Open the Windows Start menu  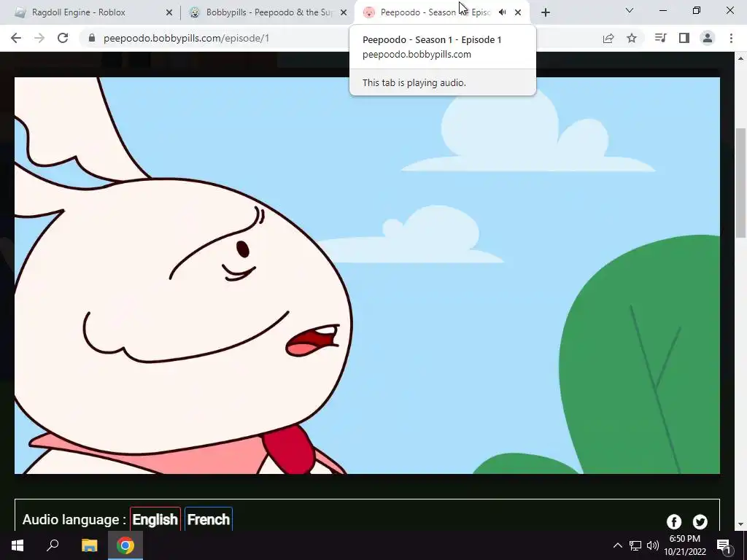click(18, 545)
